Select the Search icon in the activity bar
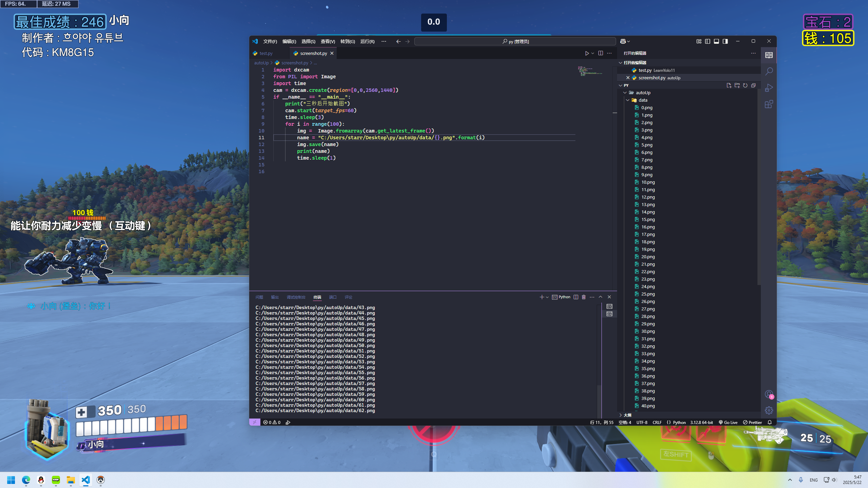The width and height of the screenshot is (868, 488). [769, 72]
